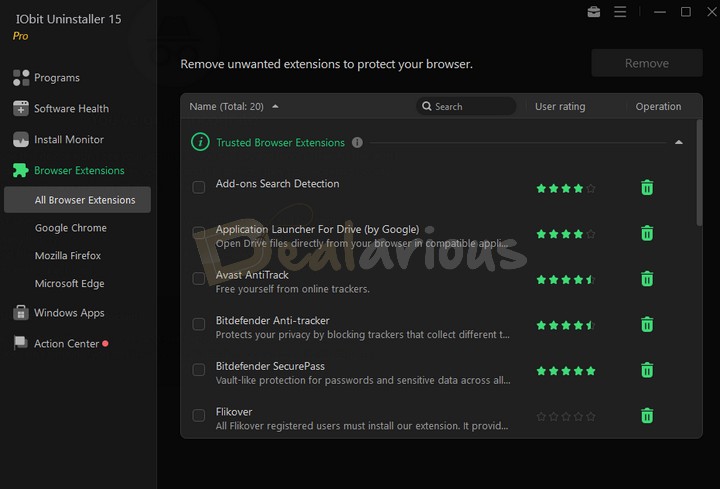The image size is (720, 489).
Task: Click Avast AntiTrack star rating
Action: pyautogui.click(x=566, y=279)
